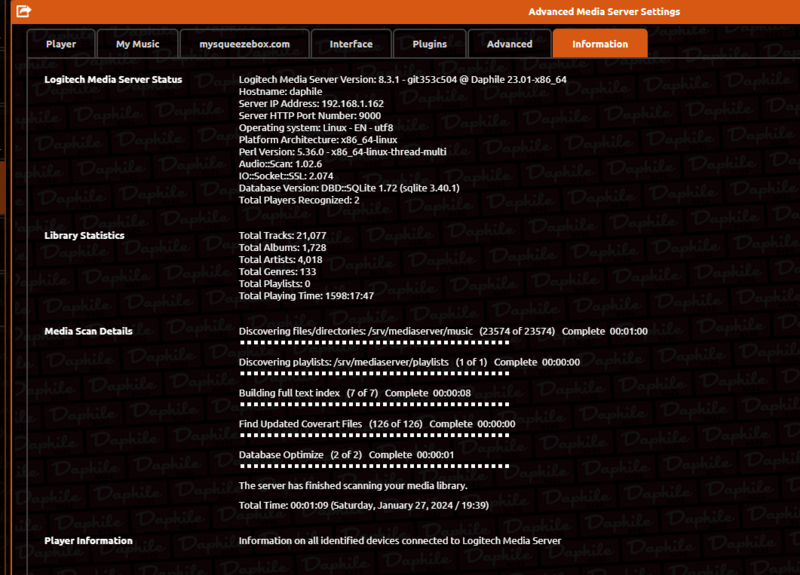Image resolution: width=800 pixels, height=575 pixels.
Task: Open the Player settings tab
Action: click(61, 44)
